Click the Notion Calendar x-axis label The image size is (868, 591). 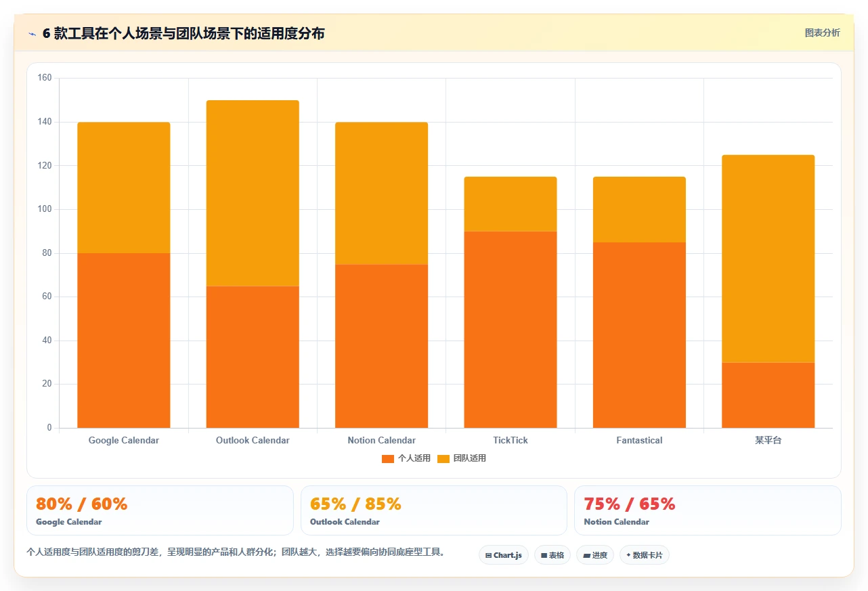[x=382, y=440]
